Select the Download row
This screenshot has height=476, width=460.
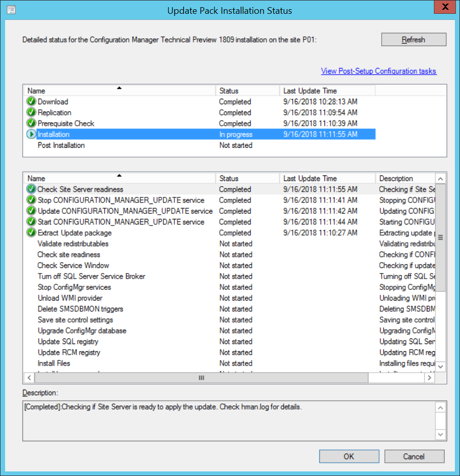(201, 101)
